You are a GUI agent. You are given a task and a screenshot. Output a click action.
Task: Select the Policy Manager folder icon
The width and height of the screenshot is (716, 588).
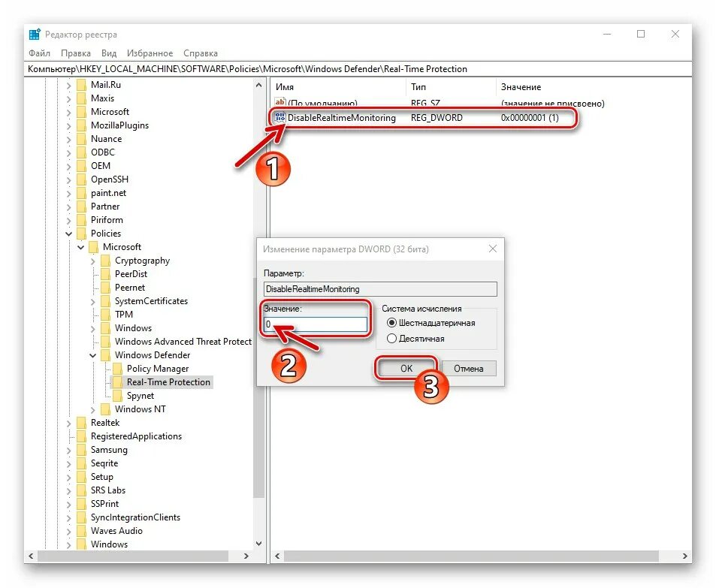click(x=117, y=369)
